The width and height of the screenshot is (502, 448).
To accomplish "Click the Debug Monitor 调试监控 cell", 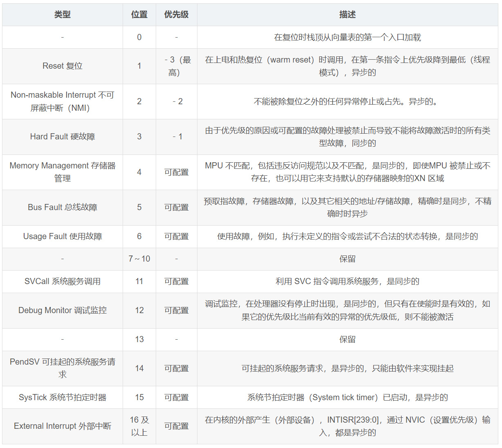I will [x=63, y=311].
